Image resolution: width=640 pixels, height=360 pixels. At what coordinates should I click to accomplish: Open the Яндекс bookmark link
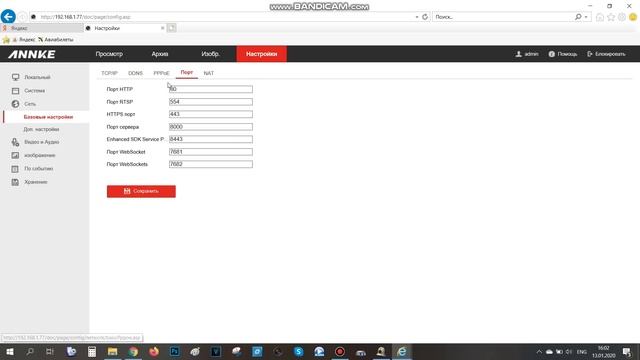(x=24, y=40)
